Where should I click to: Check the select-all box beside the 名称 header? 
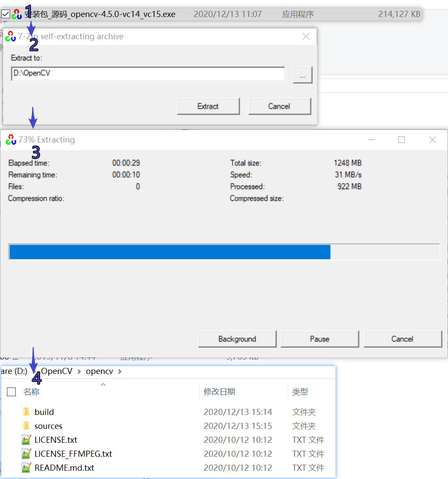[11, 391]
